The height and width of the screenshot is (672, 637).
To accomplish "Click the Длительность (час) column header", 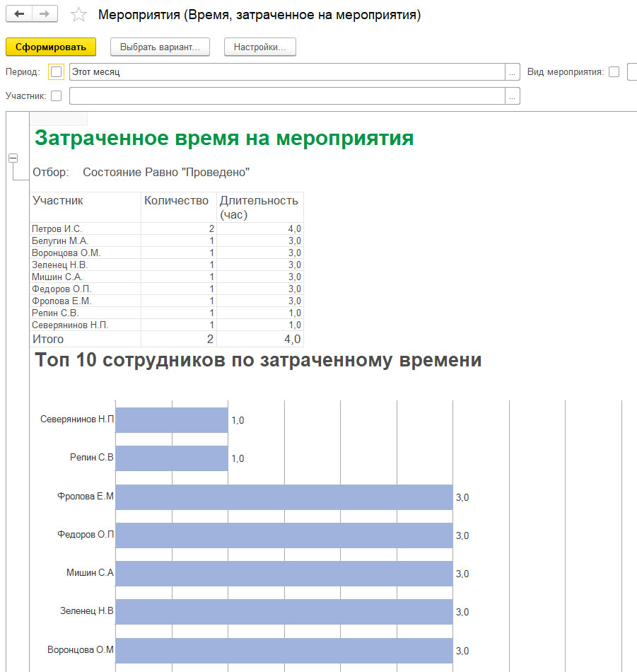I will click(x=259, y=207).
